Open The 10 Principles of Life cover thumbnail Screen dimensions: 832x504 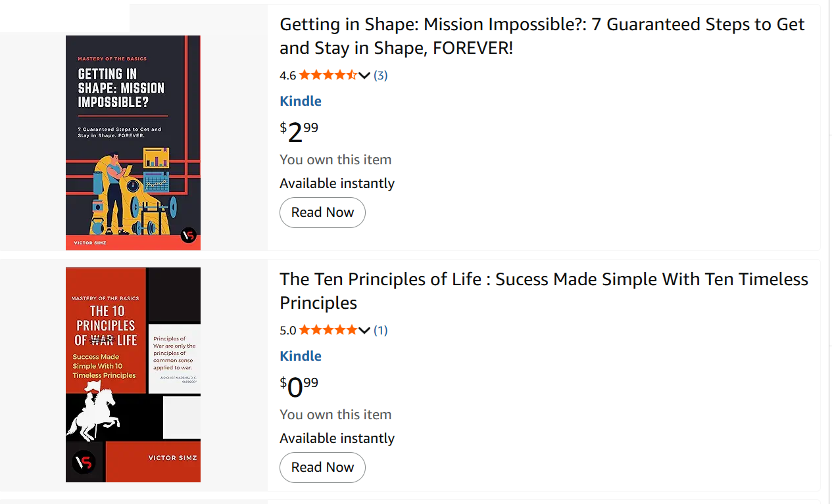point(133,375)
